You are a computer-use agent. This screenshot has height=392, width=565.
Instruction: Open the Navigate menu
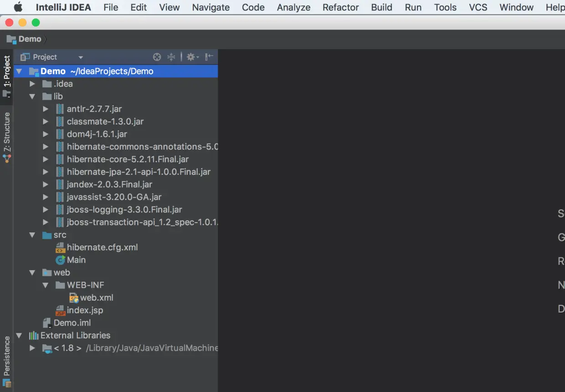pyautogui.click(x=211, y=7)
